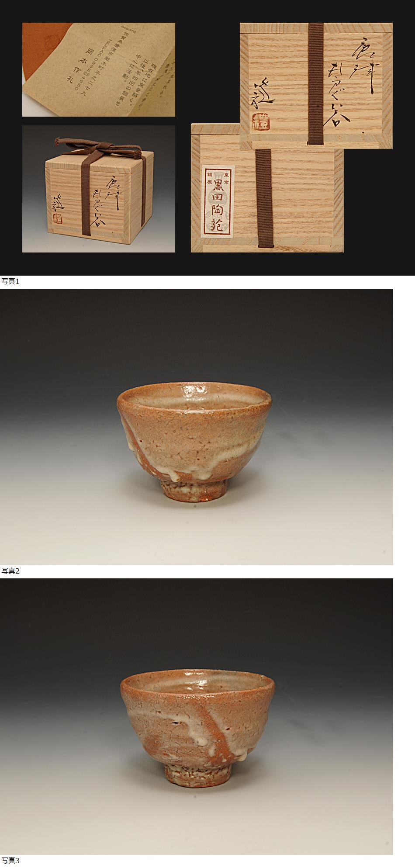The height and width of the screenshot is (868, 415).
Task: Click the 写真3 caption label
Action: [x=10, y=861]
